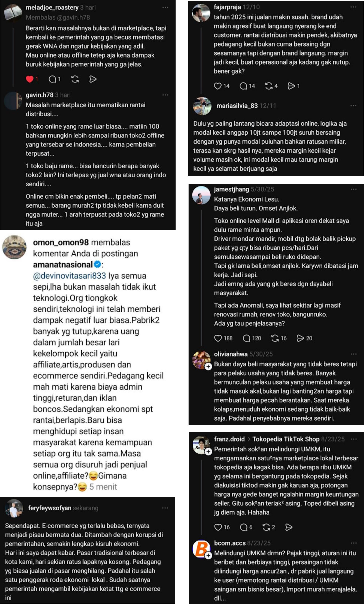Open replies on franz.droid's post

(244, 527)
